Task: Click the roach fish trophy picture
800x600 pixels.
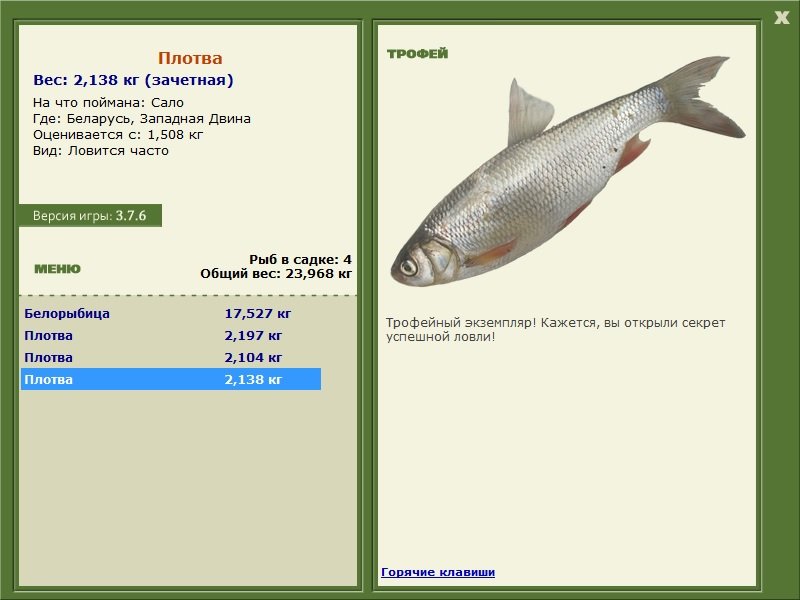Action: [x=565, y=180]
